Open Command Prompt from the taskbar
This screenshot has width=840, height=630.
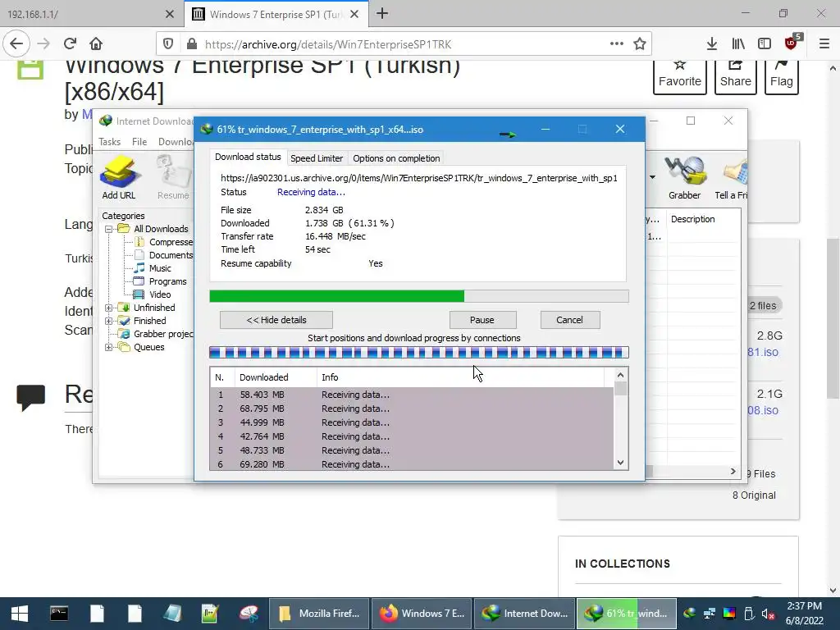tap(59, 614)
